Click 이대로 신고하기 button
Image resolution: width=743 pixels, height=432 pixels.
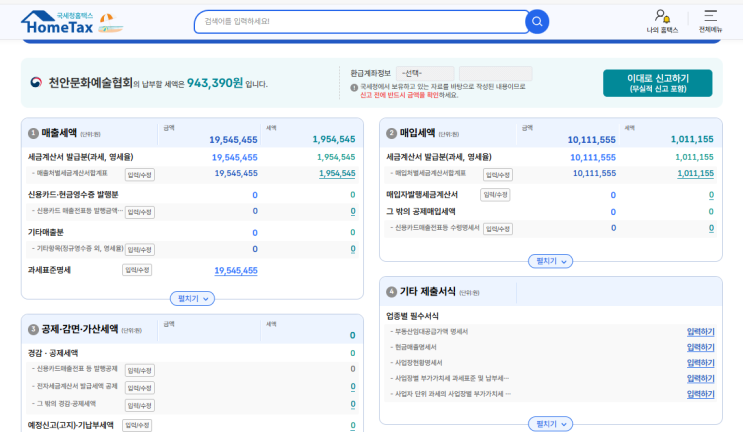click(657, 83)
